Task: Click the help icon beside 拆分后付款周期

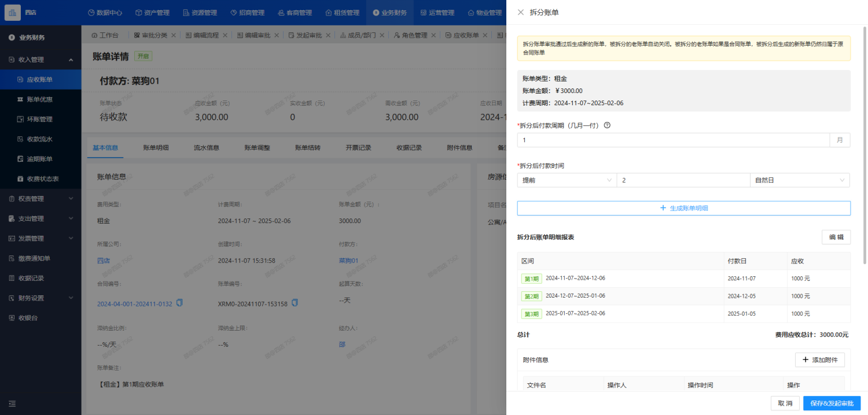Action: (x=607, y=125)
